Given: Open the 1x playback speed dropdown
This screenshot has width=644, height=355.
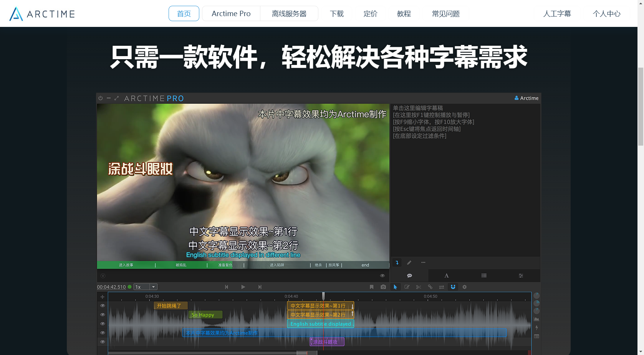Looking at the screenshot, I should (153, 287).
